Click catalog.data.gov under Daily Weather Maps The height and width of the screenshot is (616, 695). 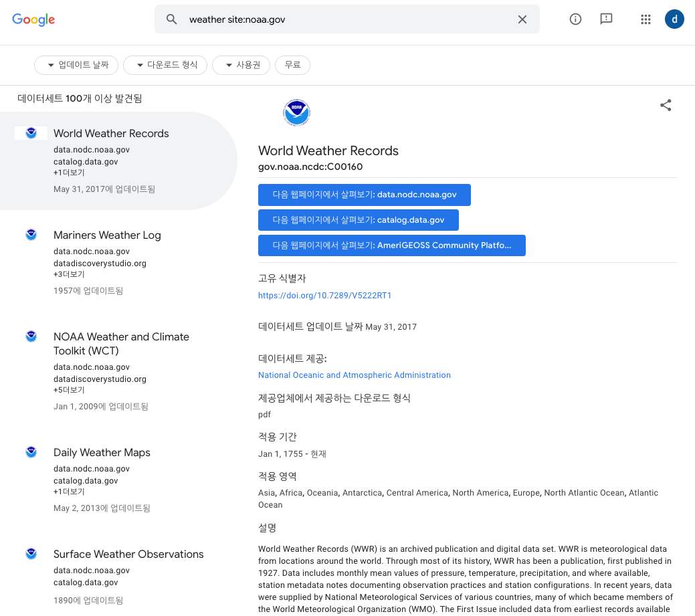(x=86, y=481)
